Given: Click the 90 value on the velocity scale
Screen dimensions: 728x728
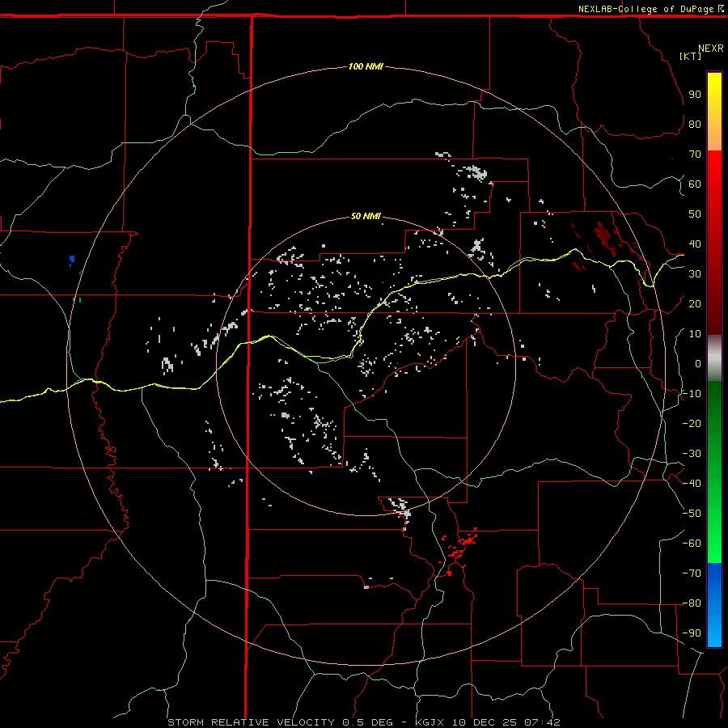Looking at the screenshot, I should click(x=695, y=95).
